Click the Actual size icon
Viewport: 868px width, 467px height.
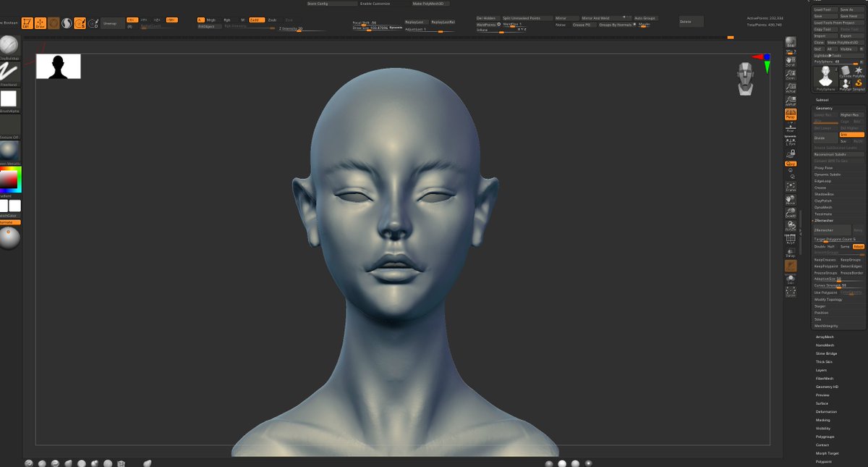coord(791,88)
